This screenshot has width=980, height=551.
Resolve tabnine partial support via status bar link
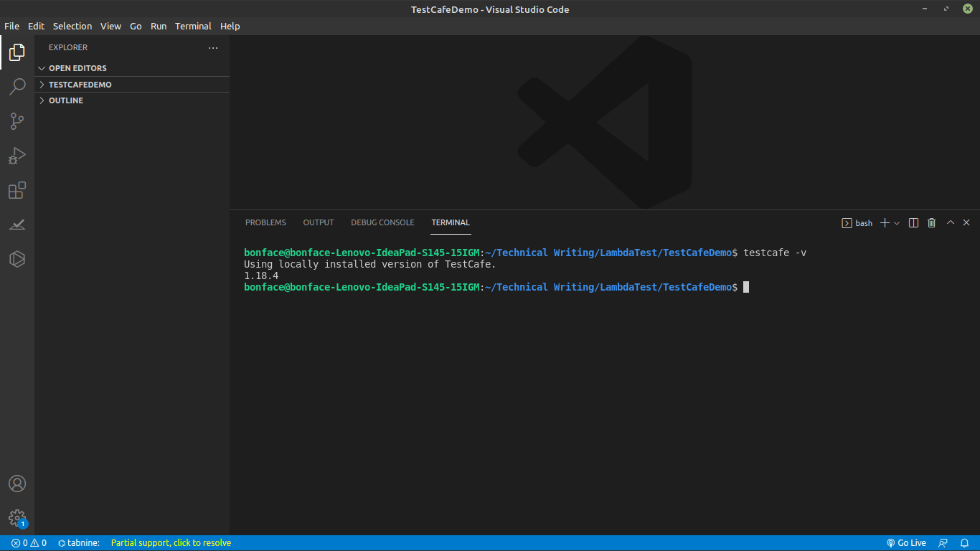tap(171, 543)
